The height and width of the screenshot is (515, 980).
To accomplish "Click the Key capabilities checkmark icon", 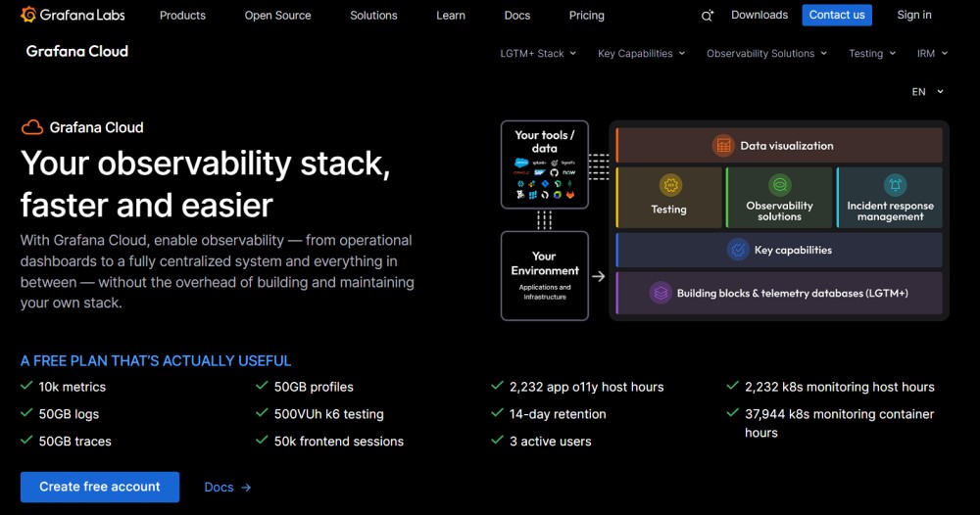I will [x=738, y=250].
